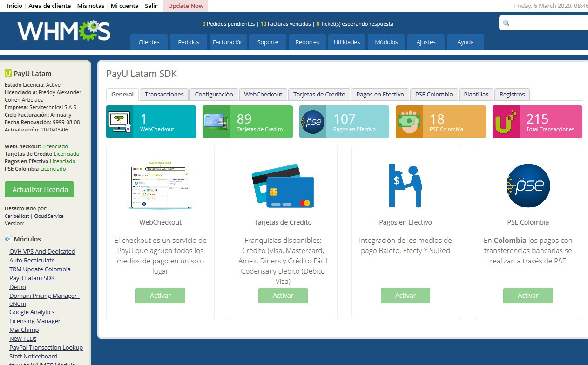Click the Update Now button
588x365 pixels.
coord(186,6)
